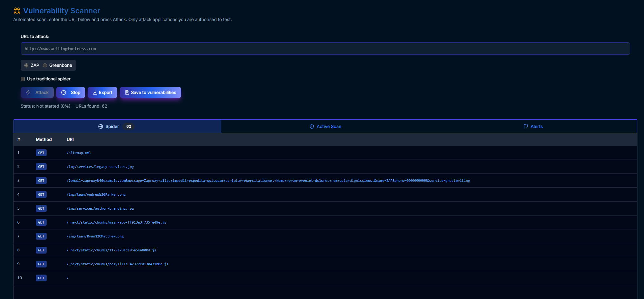Click the Attack button
This screenshot has width=644, height=299.
(37, 92)
